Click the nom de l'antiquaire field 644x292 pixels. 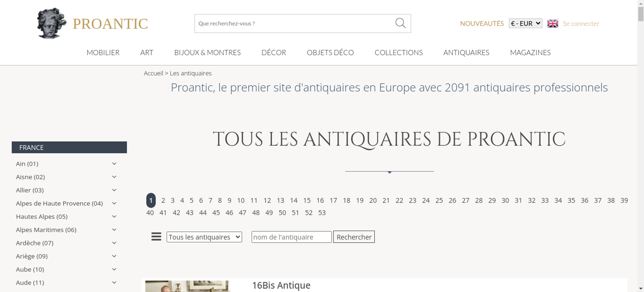click(291, 237)
